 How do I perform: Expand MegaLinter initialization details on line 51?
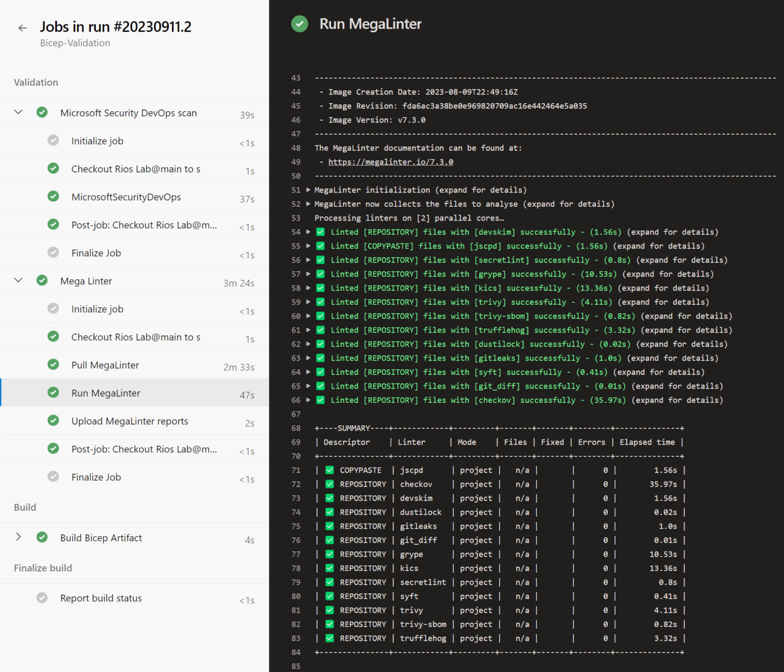click(308, 190)
